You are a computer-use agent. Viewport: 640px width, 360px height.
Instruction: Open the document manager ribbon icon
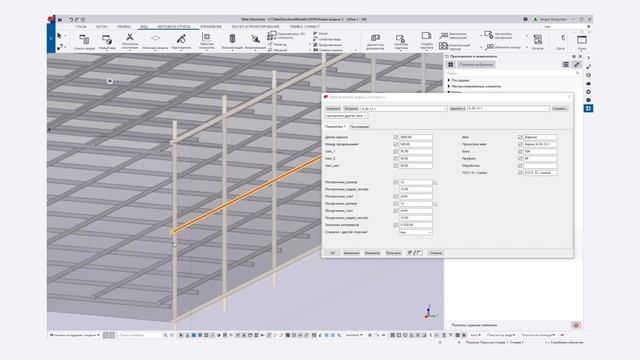[x=375, y=38]
